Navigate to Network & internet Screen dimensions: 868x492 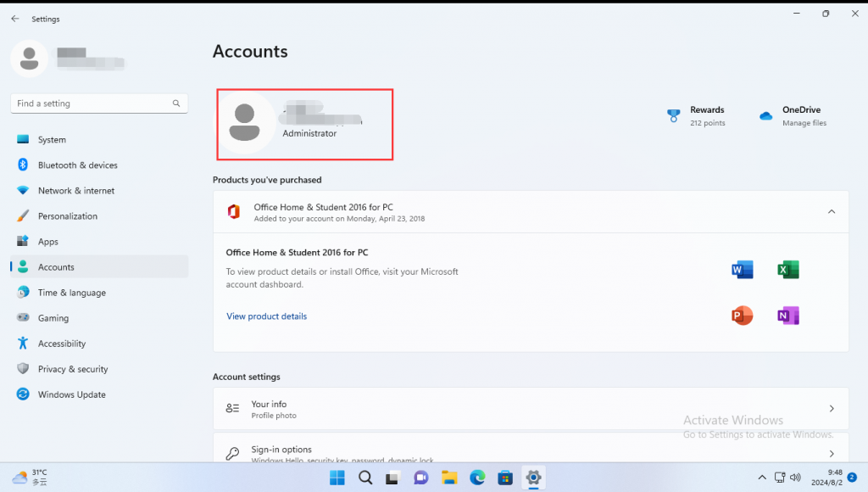(99, 191)
